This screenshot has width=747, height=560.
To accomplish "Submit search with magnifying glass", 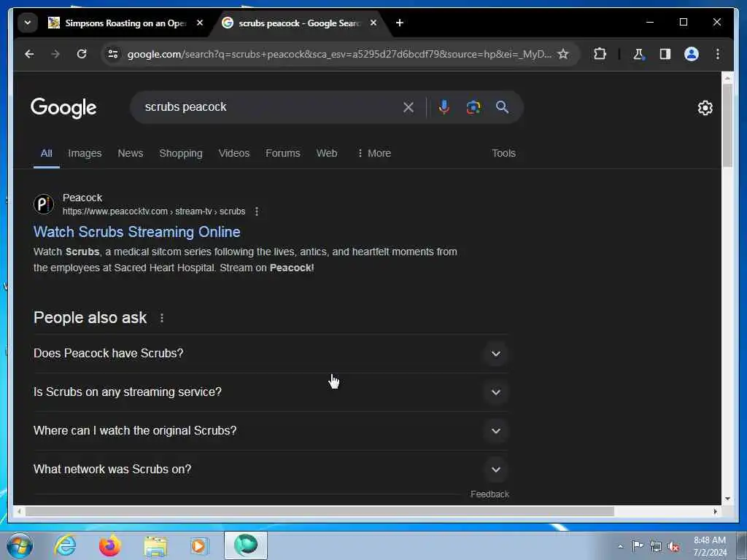I will point(502,107).
